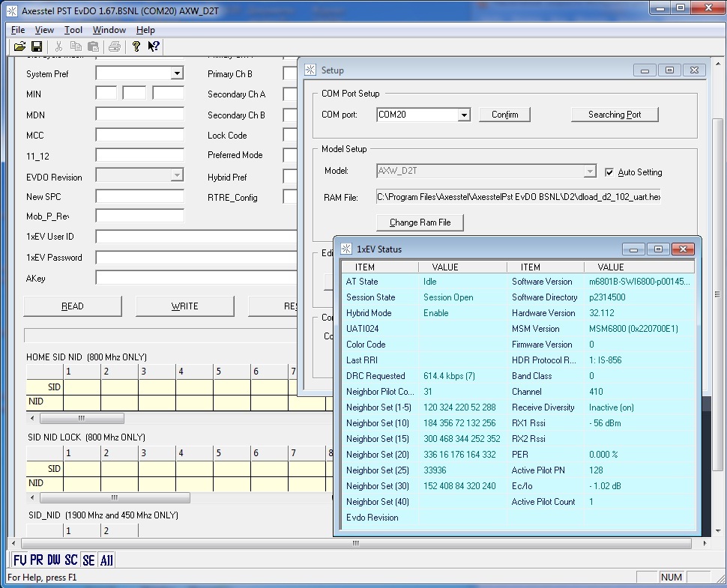Image resolution: width=727 pixels, height=588 pixels.
Task: Click the Confirm button
Action: 504,115
